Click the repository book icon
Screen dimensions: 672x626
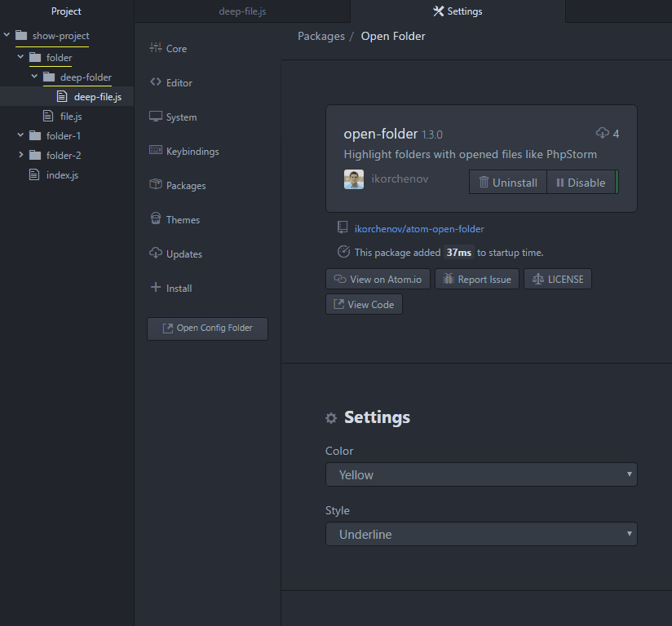[x=343, y=227]
